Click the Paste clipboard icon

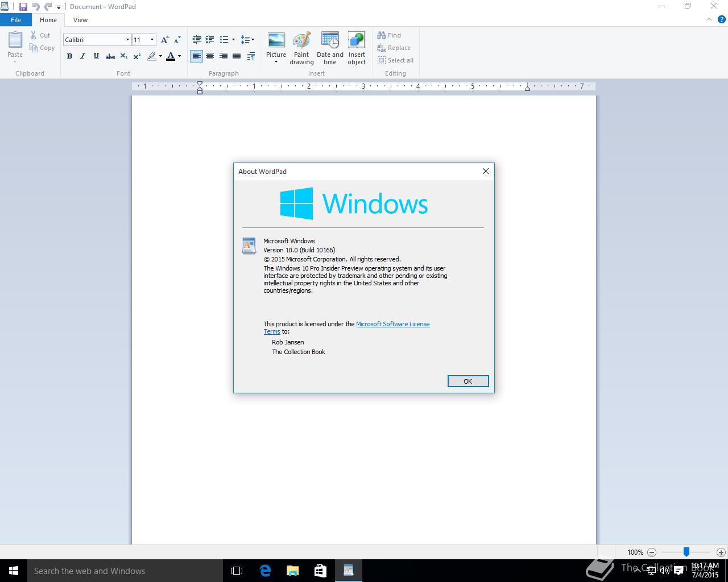15,40
